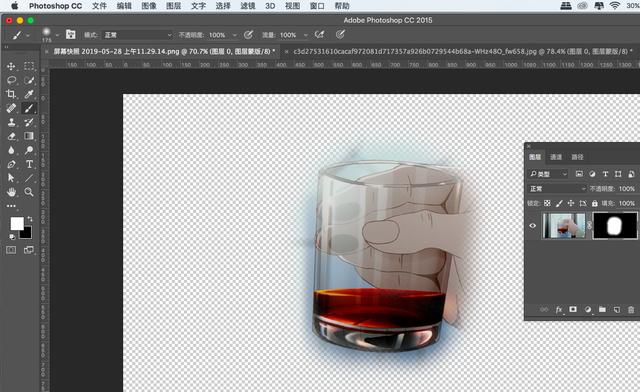Select the Dodge tool
This screenshot has height=392, width=640.
(29, 150)
